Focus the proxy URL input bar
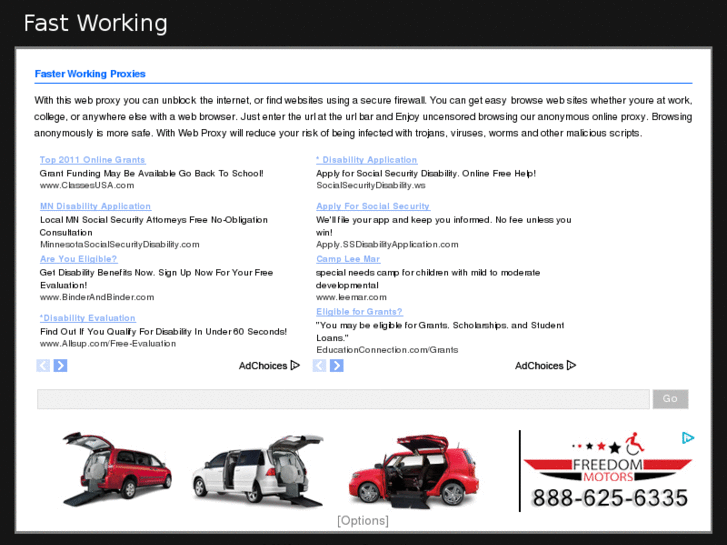 (344, 399)
